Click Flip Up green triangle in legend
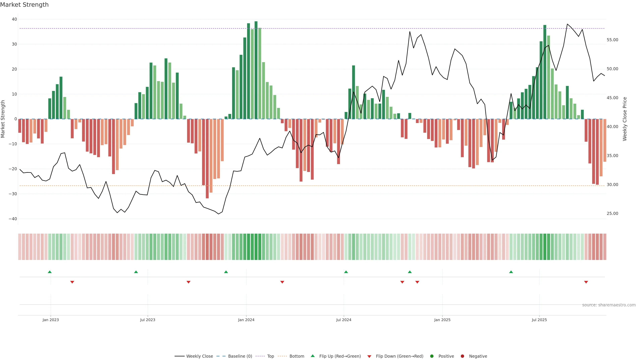 tap(312, 356)
